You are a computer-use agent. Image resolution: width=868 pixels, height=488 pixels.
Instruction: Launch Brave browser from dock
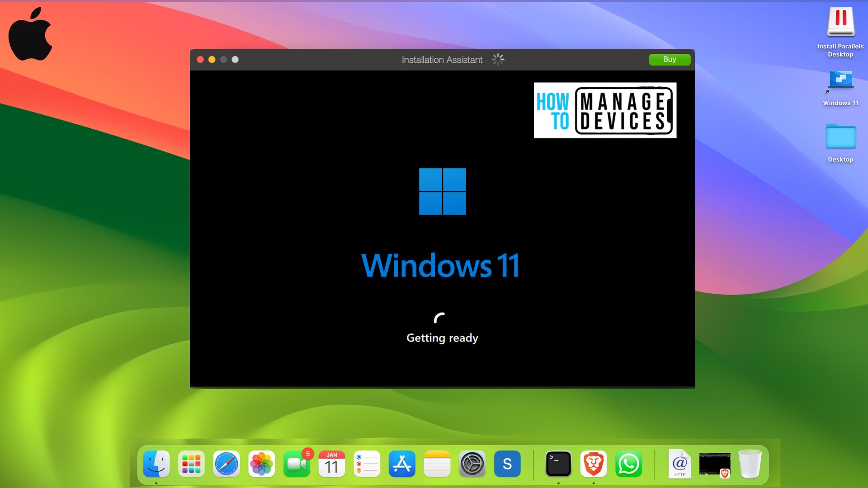coord(594,464)
